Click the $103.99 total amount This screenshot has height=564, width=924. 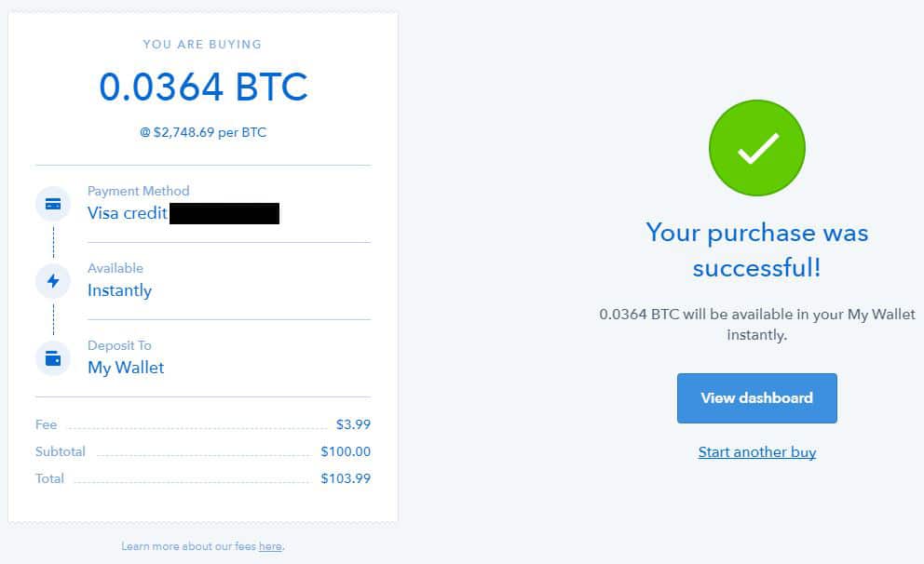(346, 478)
